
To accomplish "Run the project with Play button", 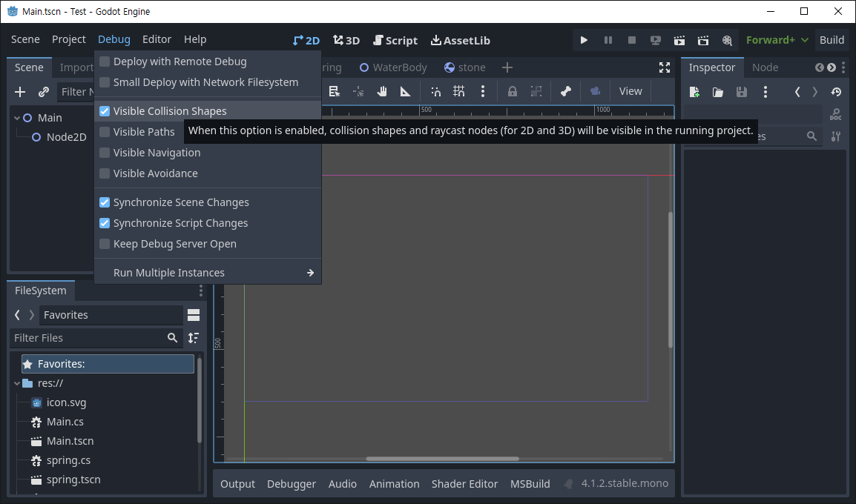I will click(584, 40).
